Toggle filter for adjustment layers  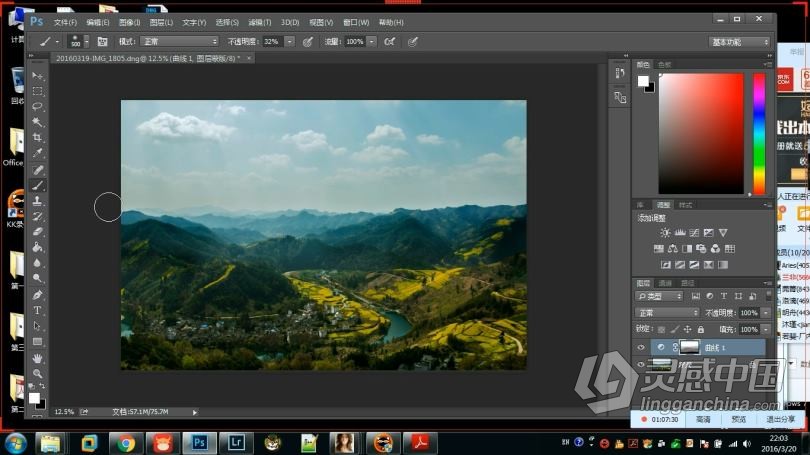[x=709, y=296]
